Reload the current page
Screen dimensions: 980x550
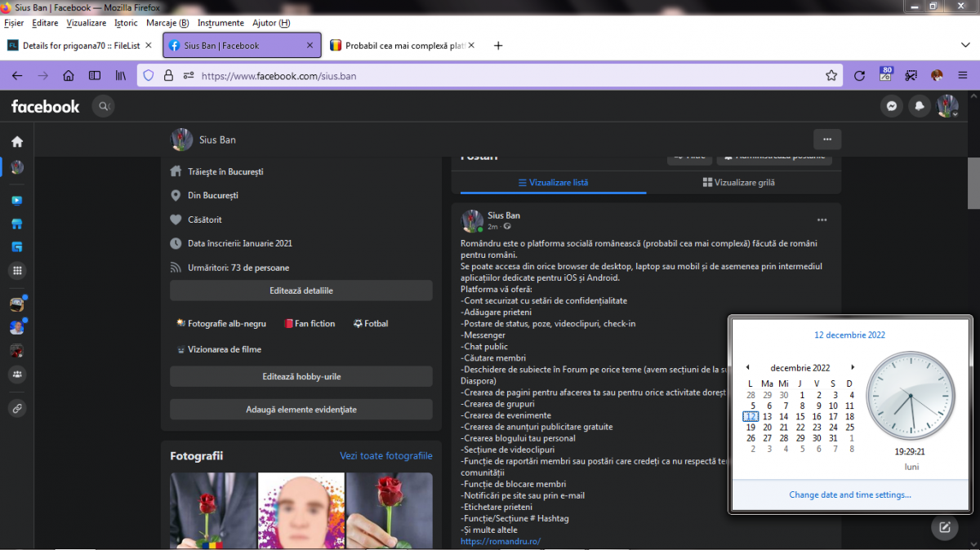pyautogui.click(x=859, y=76)
